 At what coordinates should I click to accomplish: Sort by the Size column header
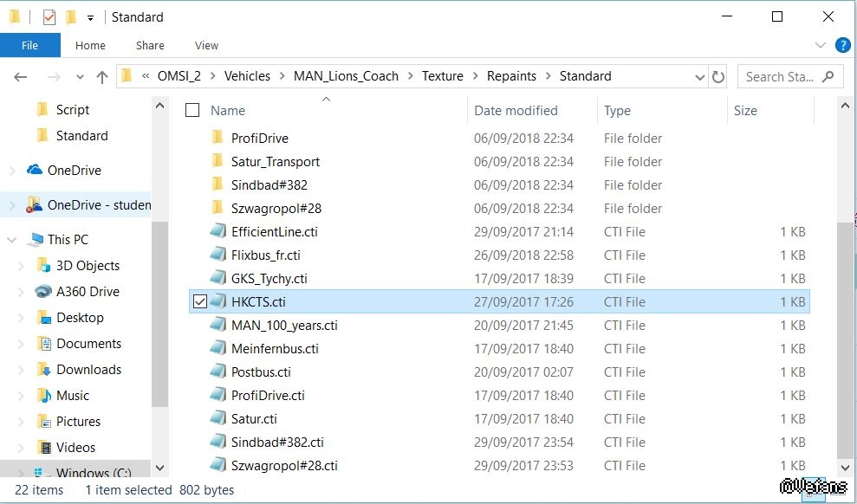[745, 110]
